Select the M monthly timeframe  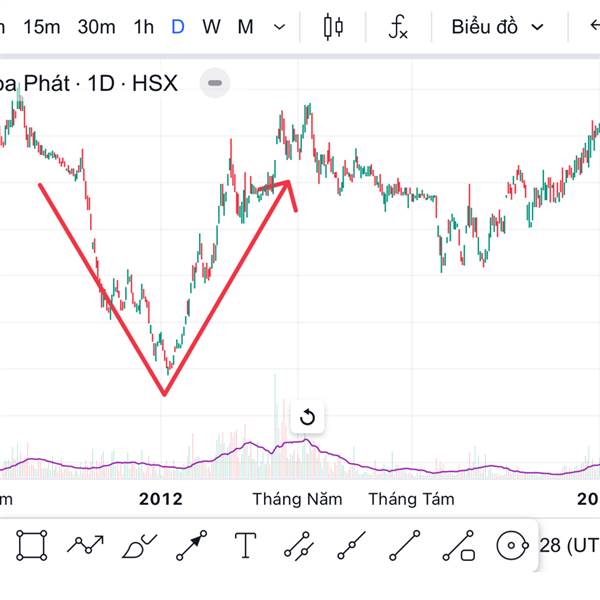coord(245,27)
